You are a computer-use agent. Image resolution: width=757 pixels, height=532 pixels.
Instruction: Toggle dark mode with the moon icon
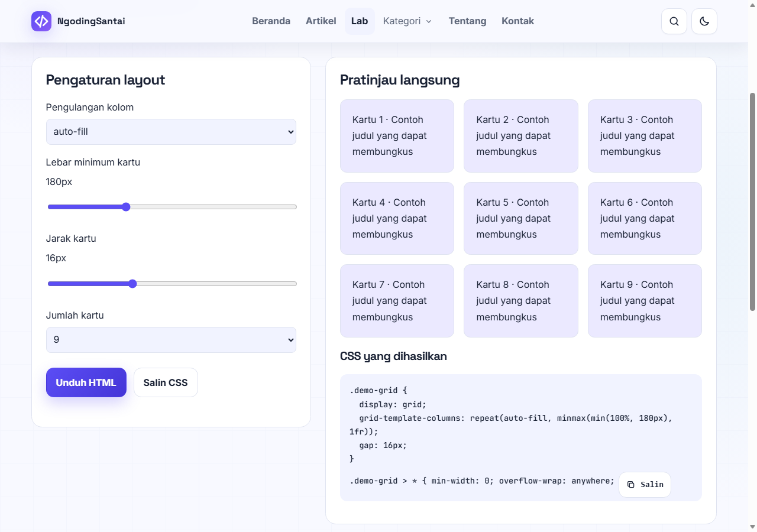click(704, 21)
